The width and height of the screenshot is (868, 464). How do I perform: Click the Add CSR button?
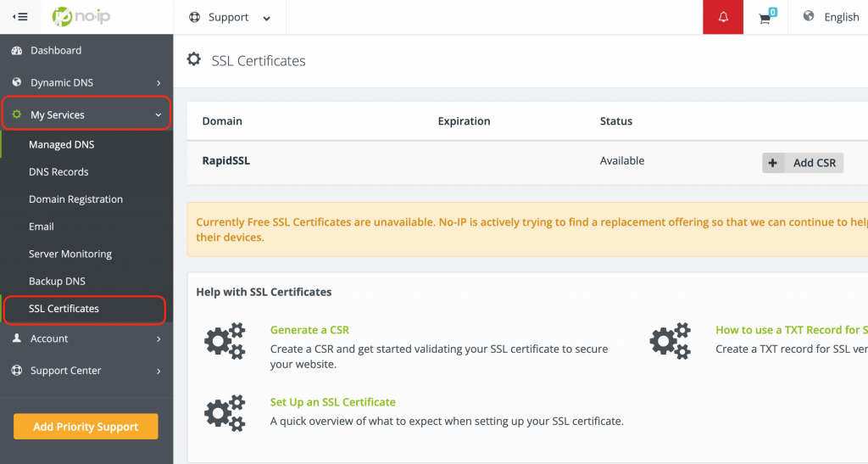click(x=803, y=163)
